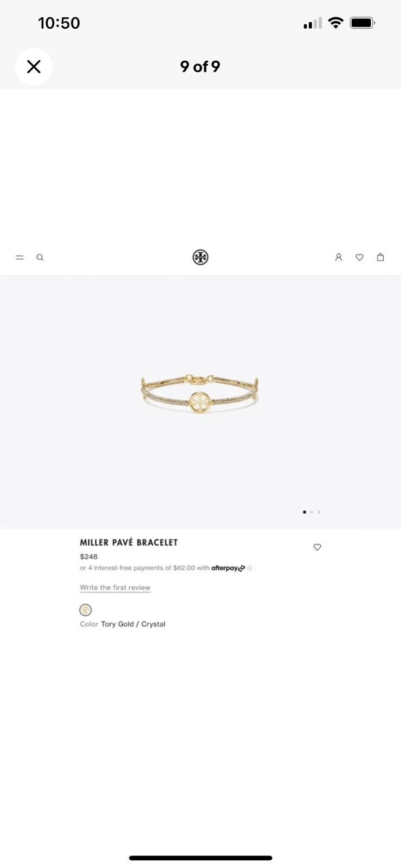
Task: Tap the home indicator bar
Action: (200, 858)
